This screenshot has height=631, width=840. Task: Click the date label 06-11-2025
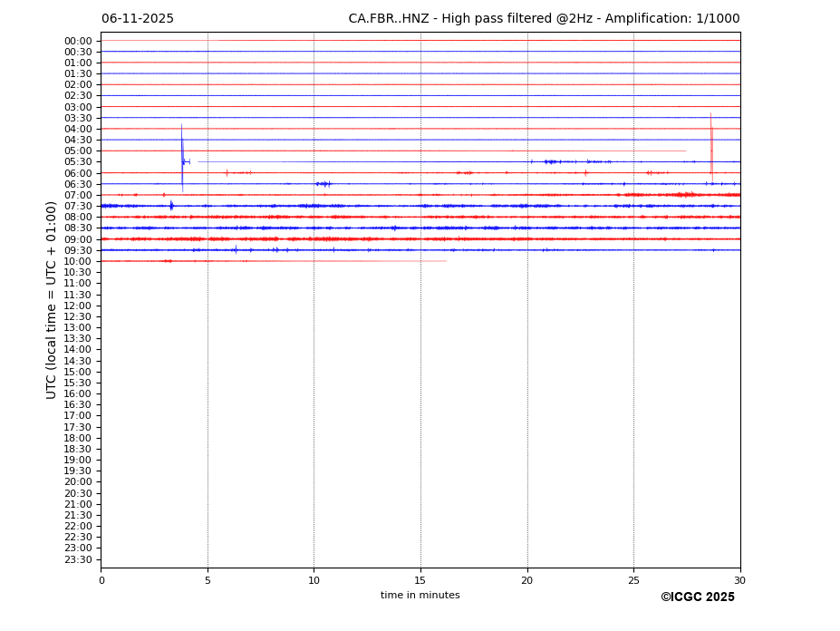pyautogui.click(x=138, y=19)
